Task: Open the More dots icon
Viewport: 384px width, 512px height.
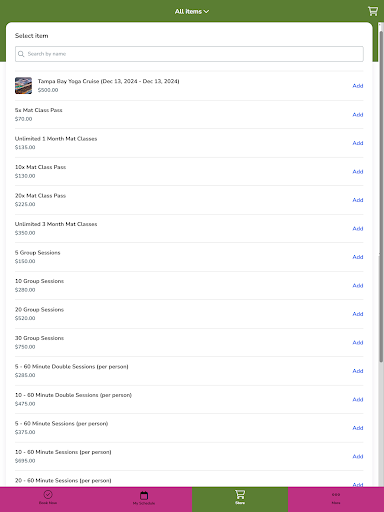Action: [336, 495]
